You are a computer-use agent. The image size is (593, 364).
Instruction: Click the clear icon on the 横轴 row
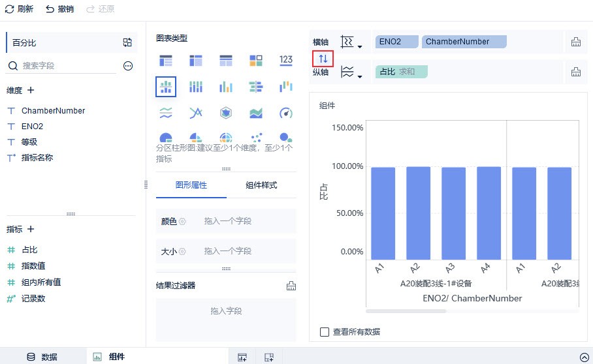click(x=575, y=42)
